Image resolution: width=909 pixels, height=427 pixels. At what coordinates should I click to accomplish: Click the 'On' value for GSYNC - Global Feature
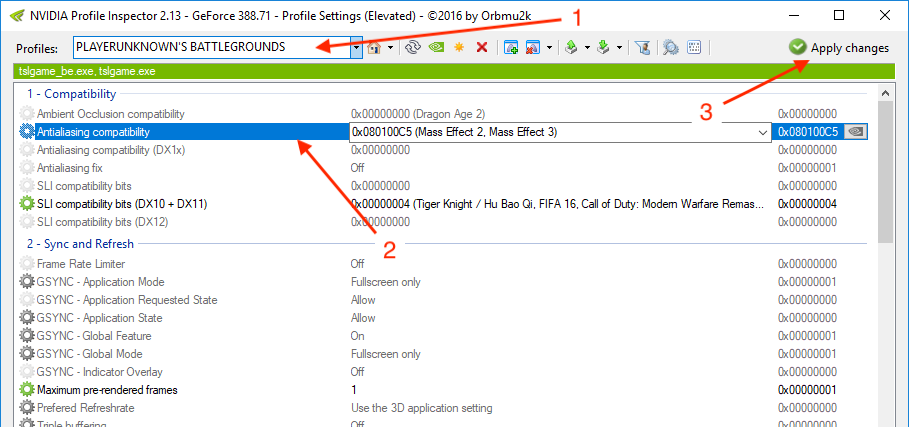coord(358,336)
